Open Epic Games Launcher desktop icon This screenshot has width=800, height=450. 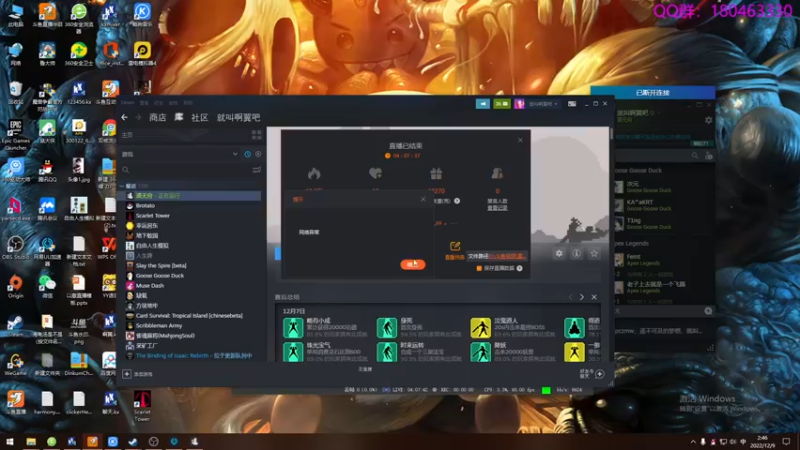(x=15, y=134)
